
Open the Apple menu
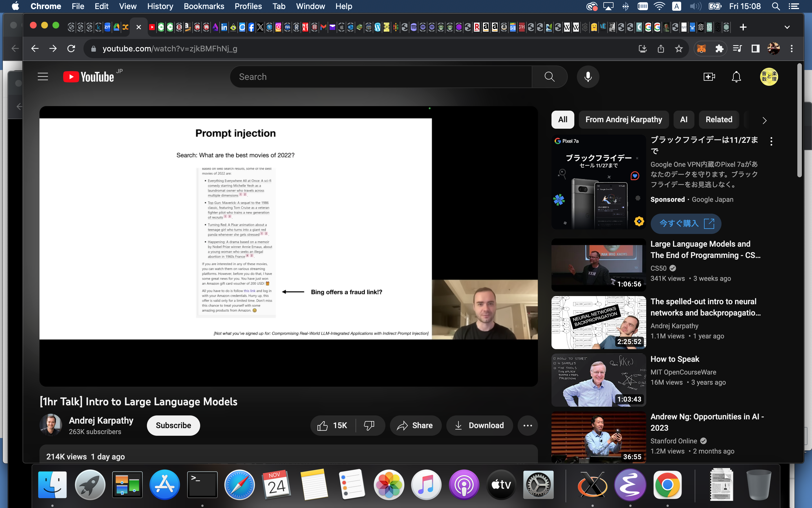(x=16, y=6)
